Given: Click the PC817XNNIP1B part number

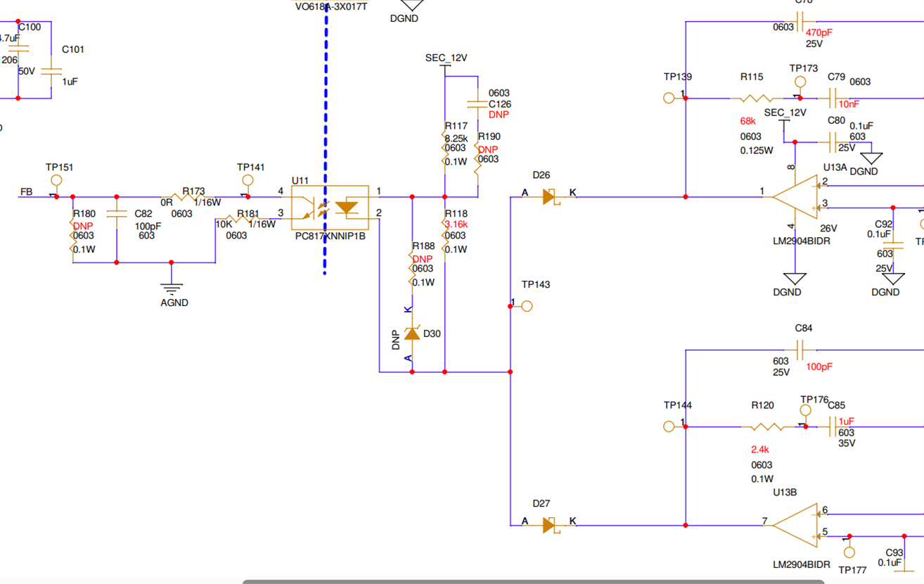Looking at the screenshot, I should tap(331, 236).
